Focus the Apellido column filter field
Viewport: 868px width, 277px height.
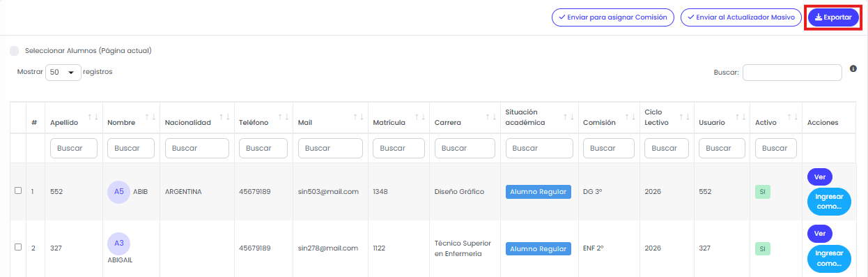(x=73, y=148)
